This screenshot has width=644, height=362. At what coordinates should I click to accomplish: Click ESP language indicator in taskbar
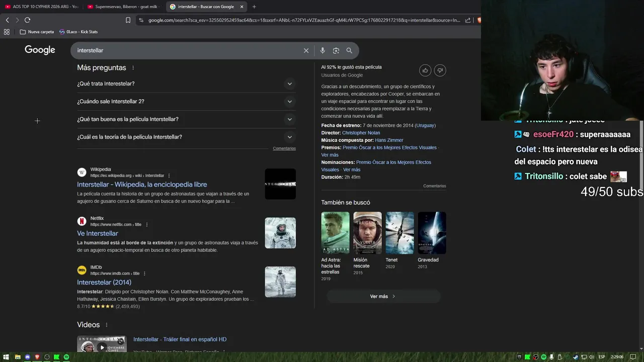click(x=602, y=357)
